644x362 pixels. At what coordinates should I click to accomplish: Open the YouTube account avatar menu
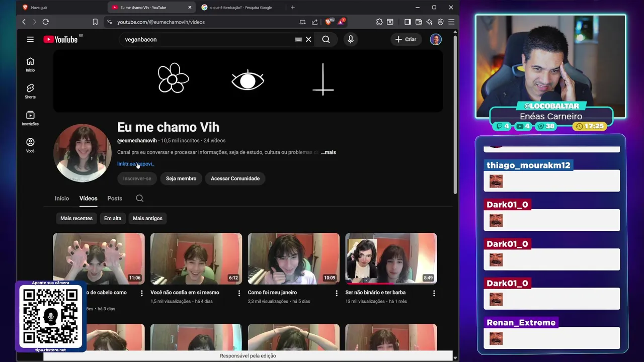436,39
